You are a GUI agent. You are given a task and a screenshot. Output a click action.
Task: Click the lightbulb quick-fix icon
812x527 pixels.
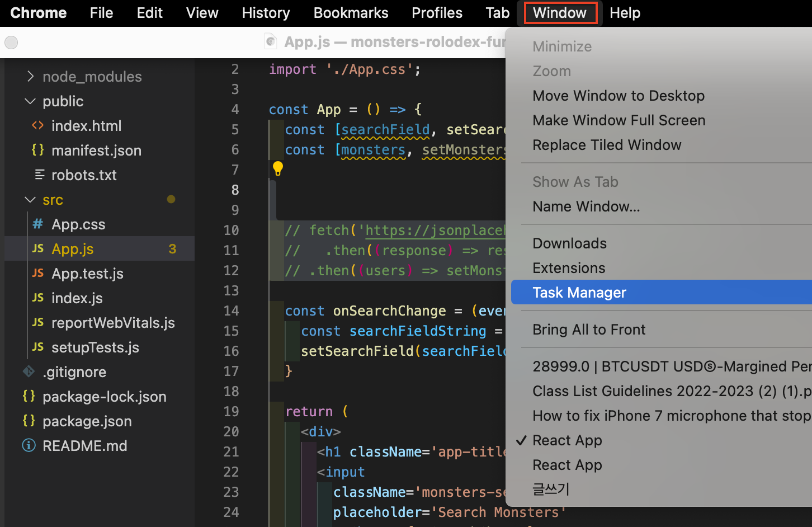coord(277,168)
